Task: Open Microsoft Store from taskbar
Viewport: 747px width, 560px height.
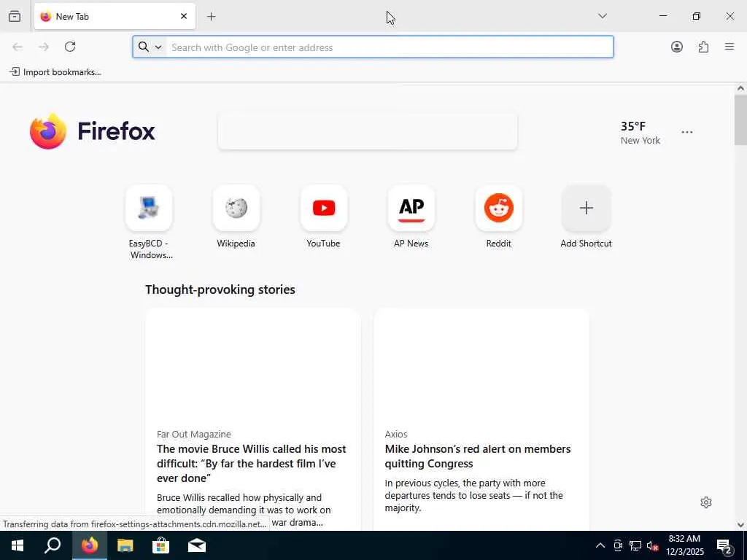Action: (x=161, y=545)
